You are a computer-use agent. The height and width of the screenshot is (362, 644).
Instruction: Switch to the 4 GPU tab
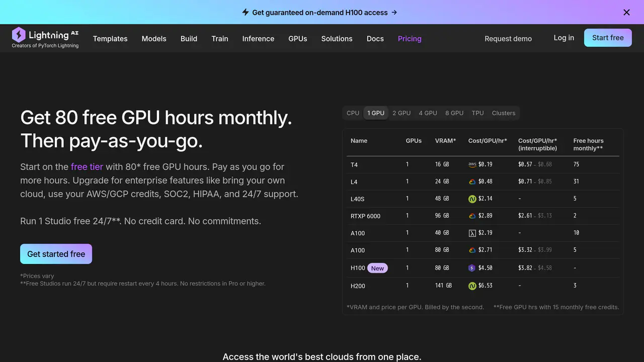[x=428, y=113]
